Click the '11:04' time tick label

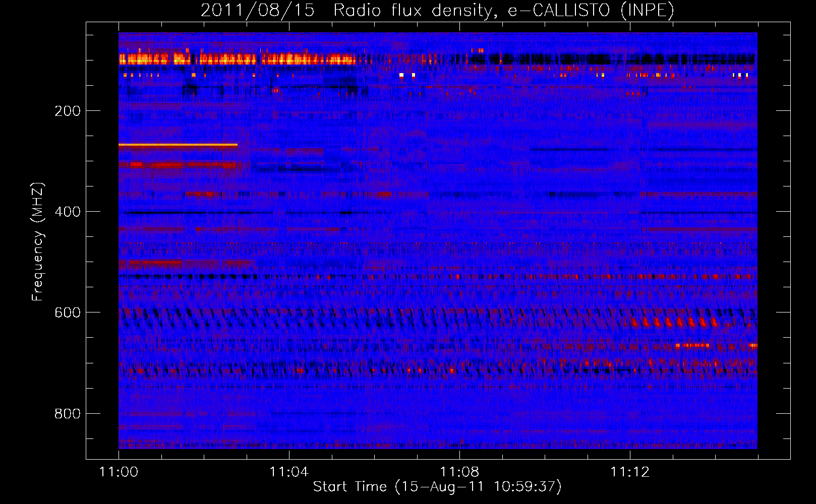[x=289, y=472]
